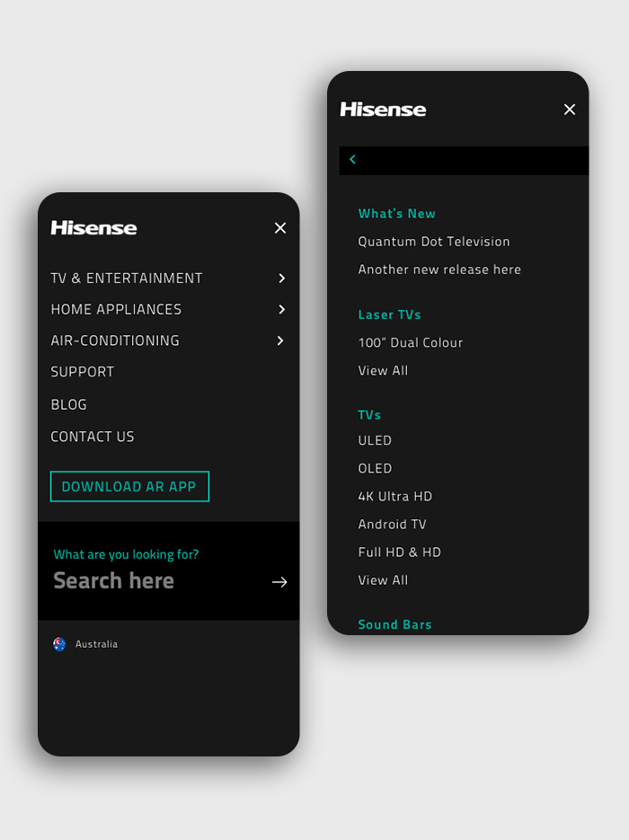Close the left main menu with X
629x840 pixels.
[x=280, y=228]
